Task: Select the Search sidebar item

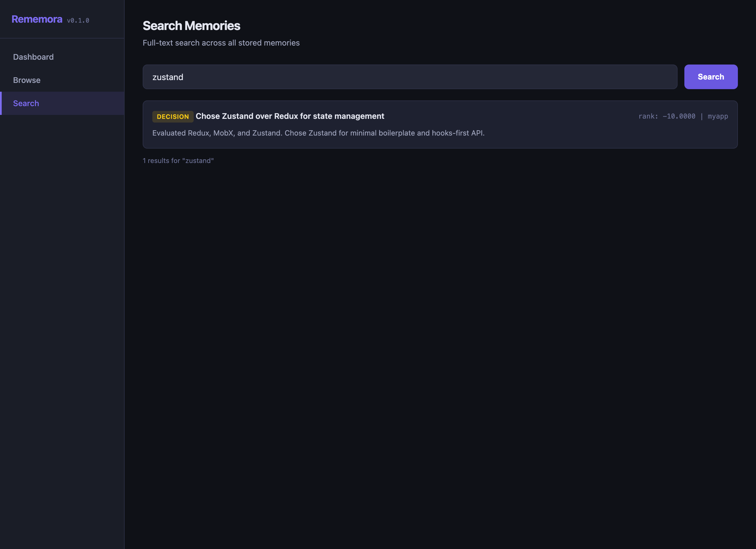Action: pyautogui.click(x=26, y=103)
